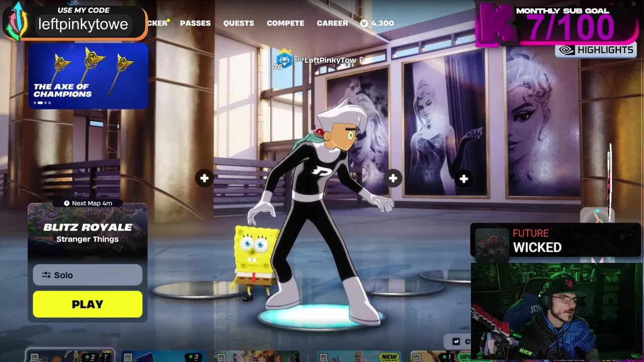Click the sliders icon beside Solo
The width and height of the screenshot is (644, 362).
[x=46, y=275]
